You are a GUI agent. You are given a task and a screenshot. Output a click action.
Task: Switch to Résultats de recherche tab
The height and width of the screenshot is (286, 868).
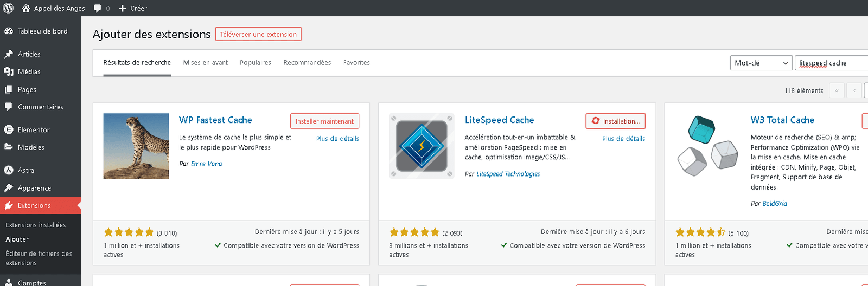[137, 63]
